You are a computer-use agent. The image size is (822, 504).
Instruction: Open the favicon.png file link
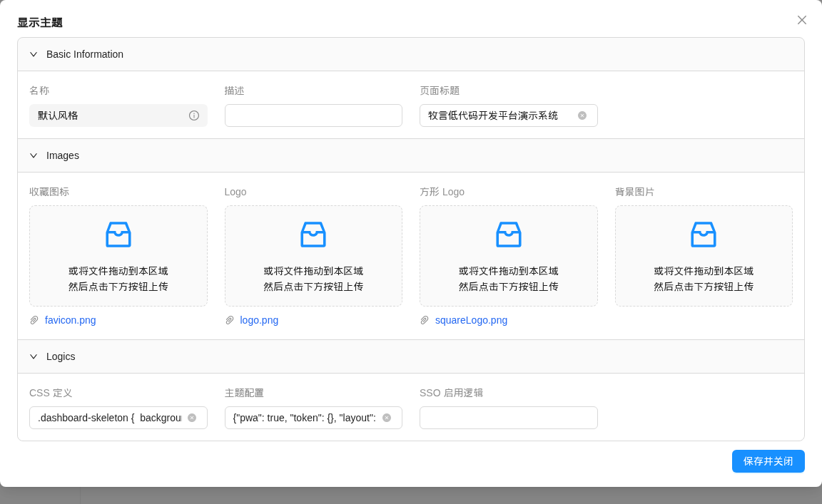tap(70, 320)
